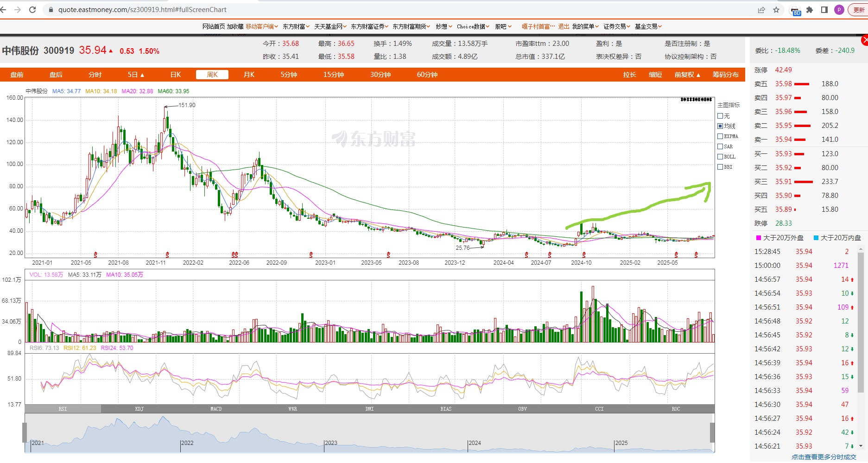Expand the 妙想 dropdown menu
868x463 pixels.
444,26
